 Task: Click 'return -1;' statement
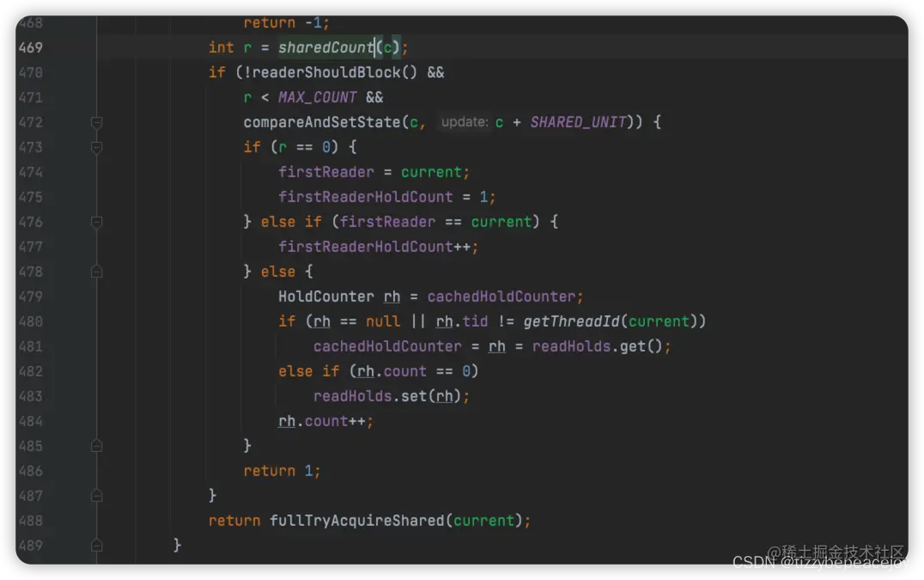tap(287, 23)
